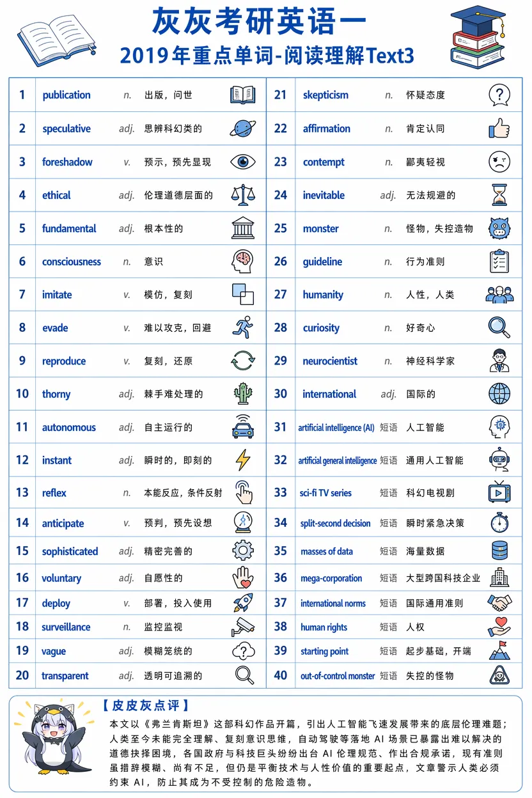Click the handshake icon beside international norms

[499, 602]
